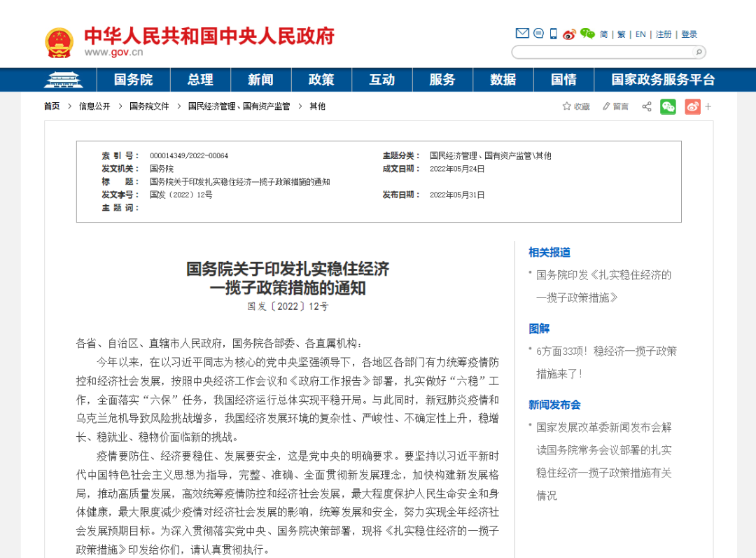Screen dimensions: 756x558
Task: Click the 标题 value in the info box
Action: click(x=239, y=182)
